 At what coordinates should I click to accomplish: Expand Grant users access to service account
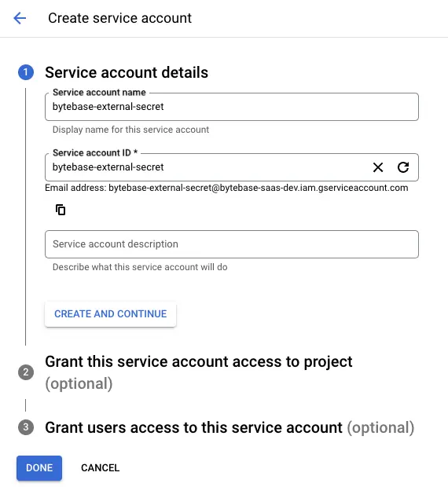tap(230, 427)
